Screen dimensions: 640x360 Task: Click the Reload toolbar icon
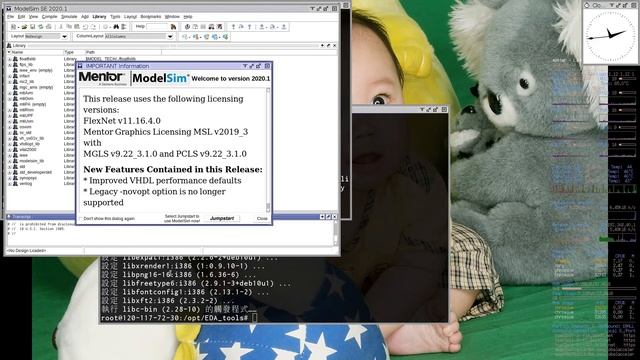pos(40,27)
